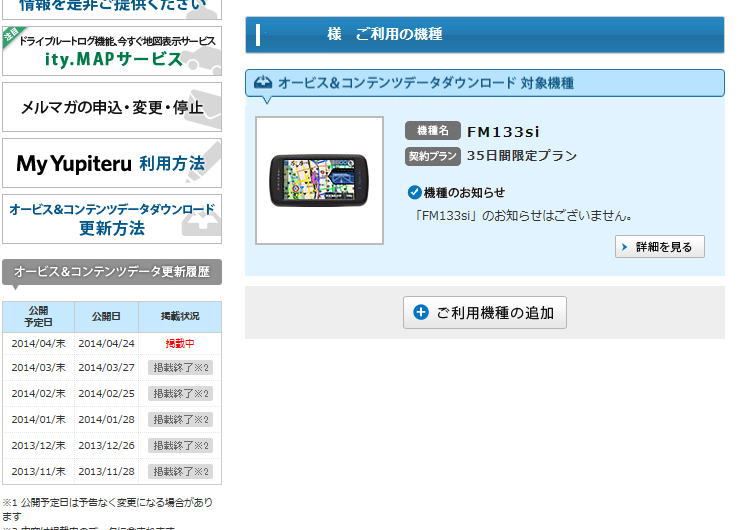The height and width of the screenshot is (530, 740).
Task: Click 掲載終了 status for 2014/02/25
Action: (180, 394)
